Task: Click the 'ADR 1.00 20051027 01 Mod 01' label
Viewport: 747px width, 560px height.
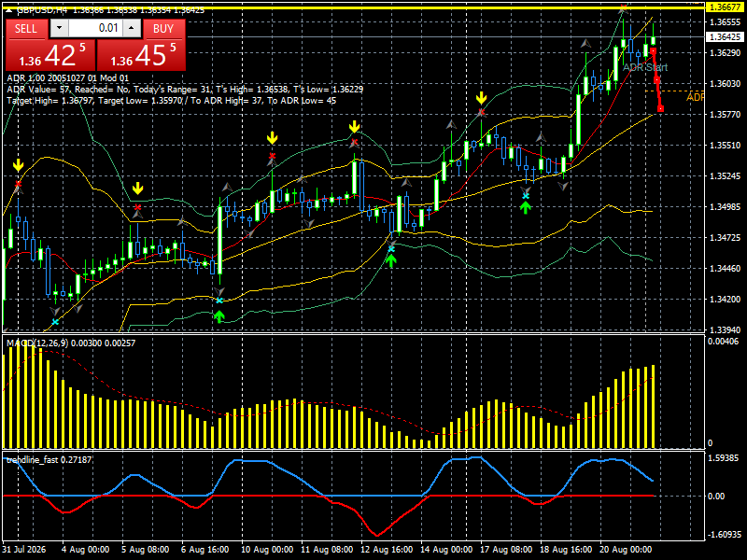Action: pyautogui.click(x=67, y=78)
